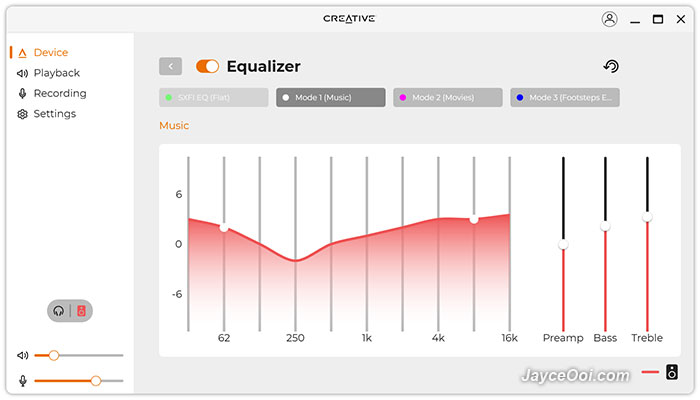The width and height of the screenshot is (700, 400).
Task: Select the SXFI EQ (Flat) preset
Action: [x=214, y=97]
